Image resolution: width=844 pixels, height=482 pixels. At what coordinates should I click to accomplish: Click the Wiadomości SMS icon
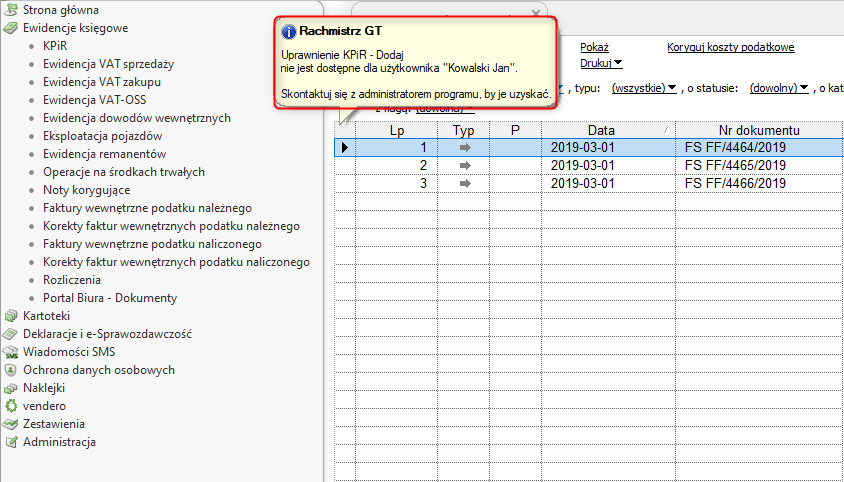click(x=10, y=352)
